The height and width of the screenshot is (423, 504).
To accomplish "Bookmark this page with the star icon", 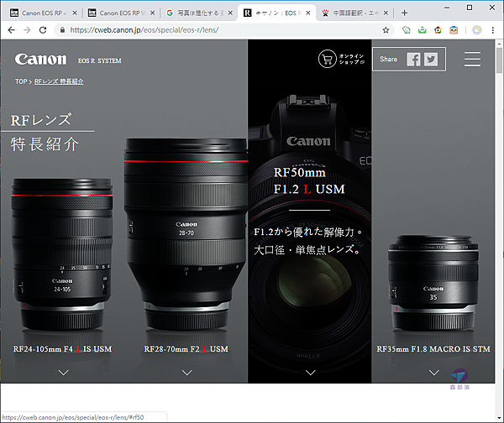I will (x=386, y=30).
